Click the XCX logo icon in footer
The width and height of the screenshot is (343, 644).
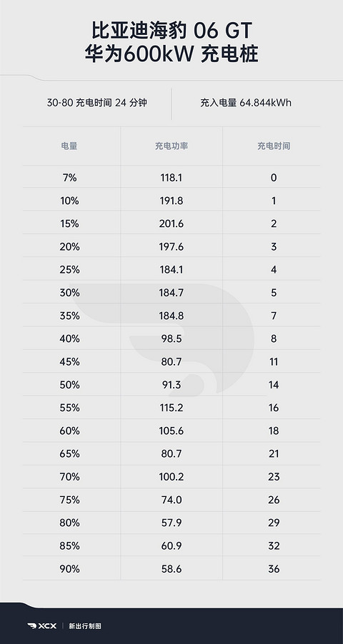42,626
